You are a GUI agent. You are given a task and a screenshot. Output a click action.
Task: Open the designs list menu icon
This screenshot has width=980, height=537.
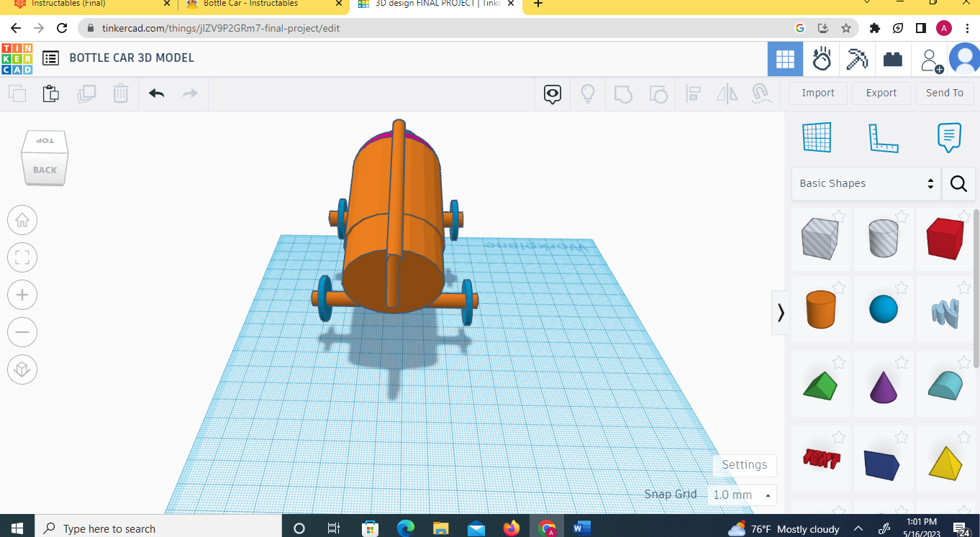coord(50,58)
